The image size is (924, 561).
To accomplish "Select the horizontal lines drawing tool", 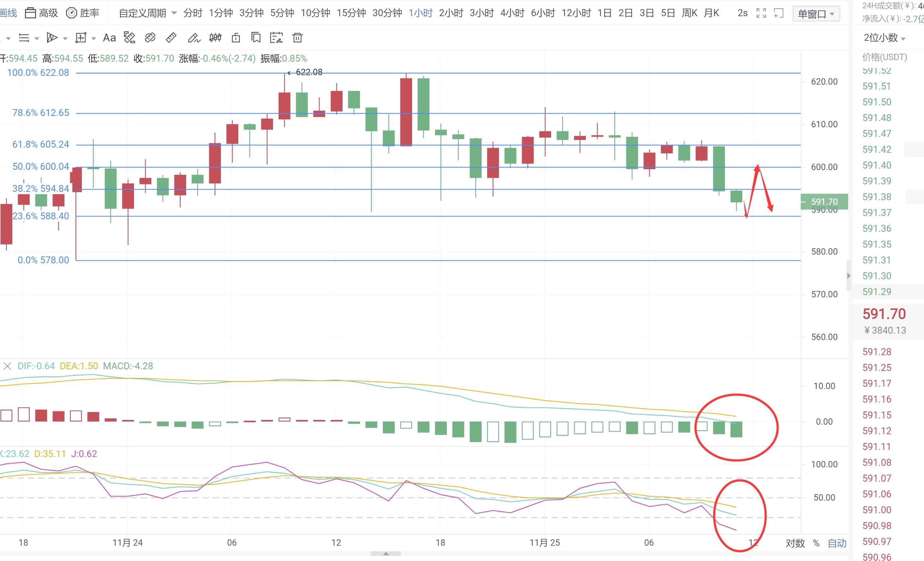I will 24,38.
